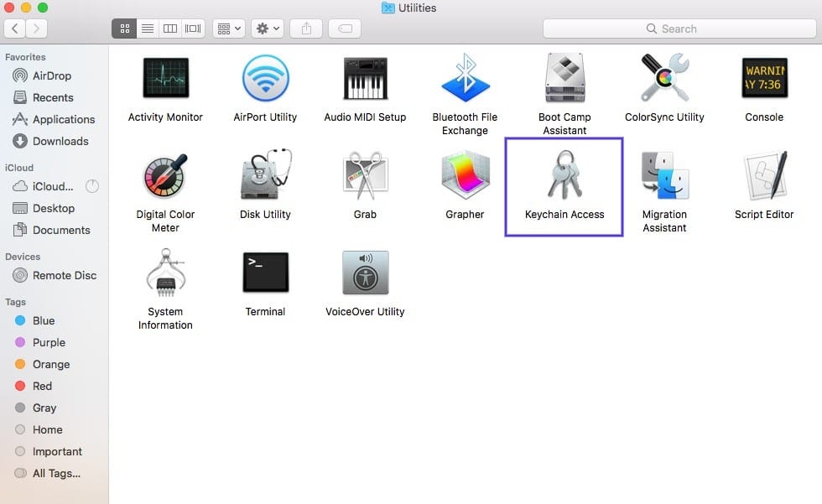Select the Purple tag
The image size is (822, 504).
49,342
